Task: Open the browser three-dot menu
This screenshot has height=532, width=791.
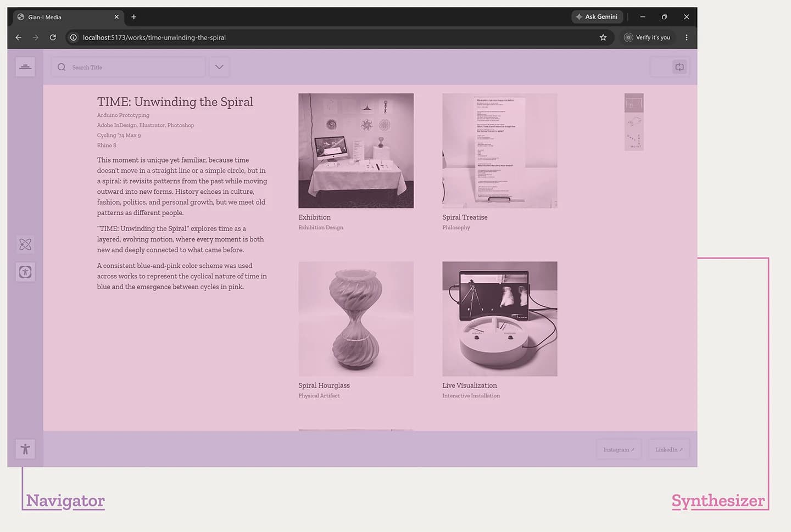Action: pyautogui.click(x=687, y=37)
